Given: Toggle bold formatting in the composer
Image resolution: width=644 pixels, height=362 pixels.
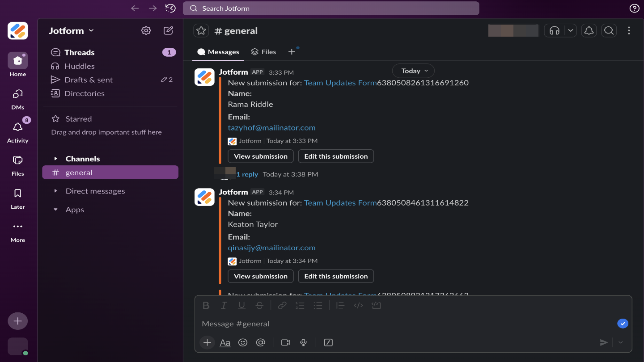Looking at the screenshot, I should tap(206, 305).
